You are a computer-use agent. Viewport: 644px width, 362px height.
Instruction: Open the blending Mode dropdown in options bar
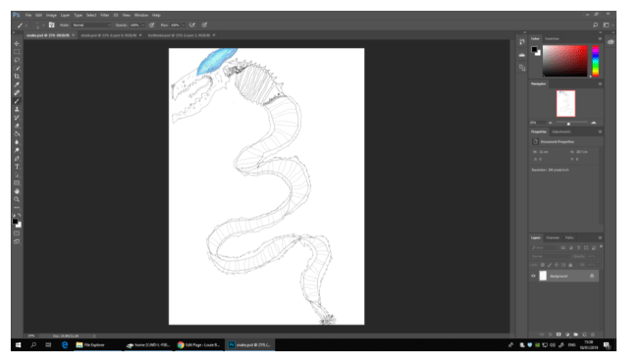click(x=91, y=26)
